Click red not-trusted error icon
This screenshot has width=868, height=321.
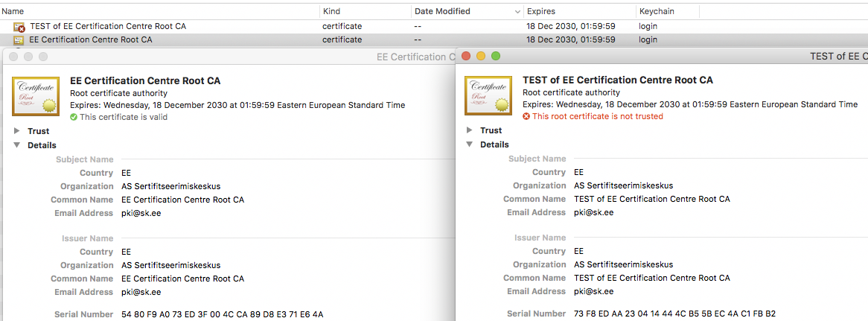[526, 116]
